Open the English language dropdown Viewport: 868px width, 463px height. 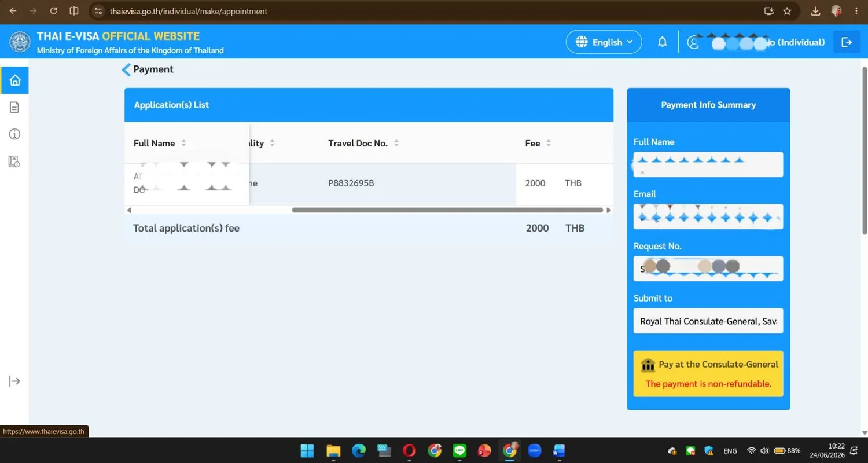click(604, 42)
